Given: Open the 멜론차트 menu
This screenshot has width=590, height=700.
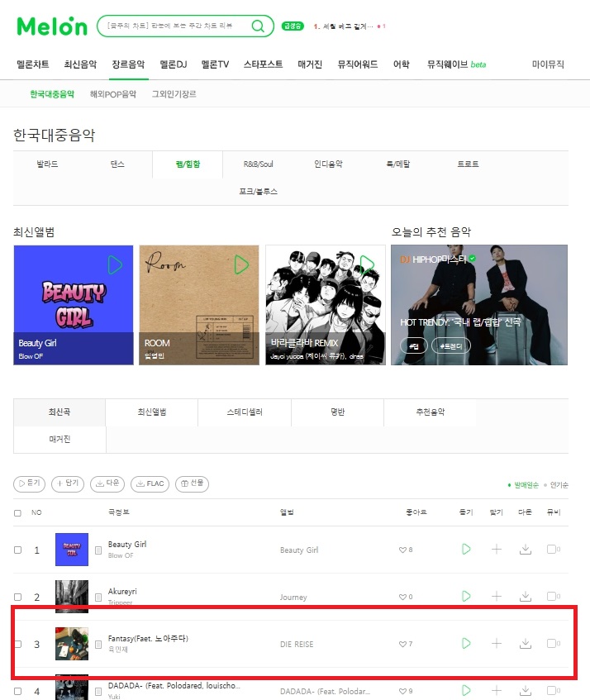Looking at the screenshot, I should pyautogui.click(x=33, y=64).
